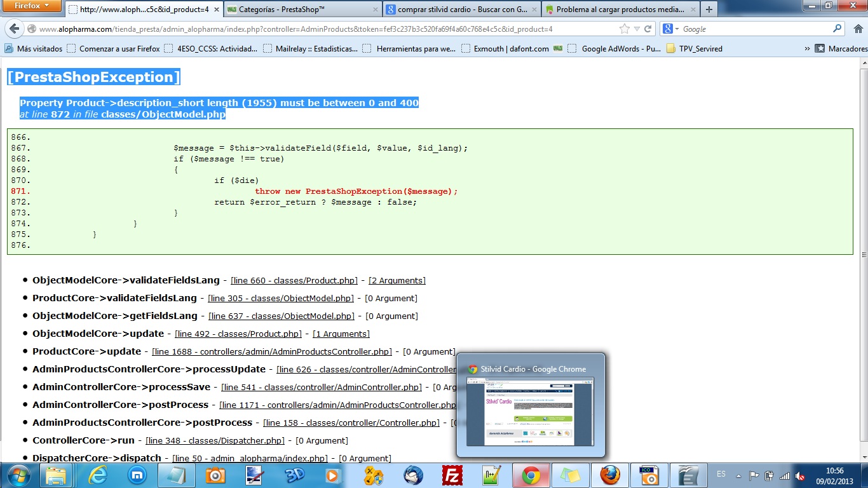Open the line 158 - classes/controller/Controller.php link
The height and width of the screenshot is (488, 868).
(351, 423)
